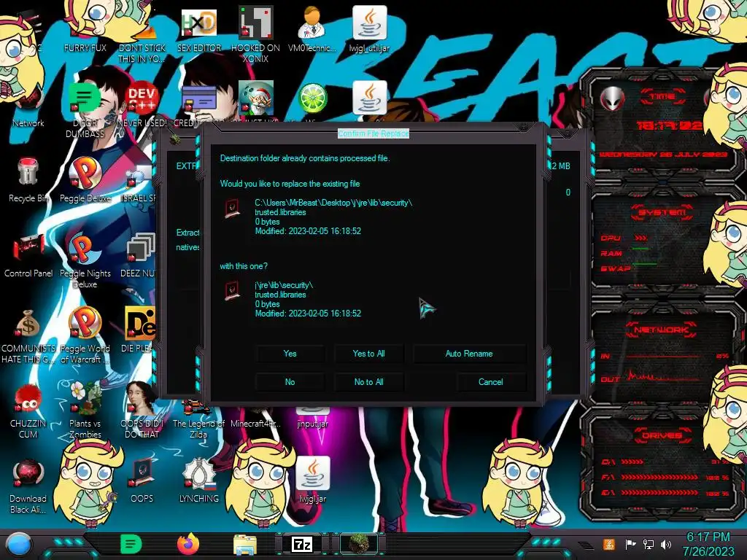This screenshot has width=747, height=560.
Task: Open File Explorer from the taskbar
Action: pyautogui.click(x=245, y=544)
